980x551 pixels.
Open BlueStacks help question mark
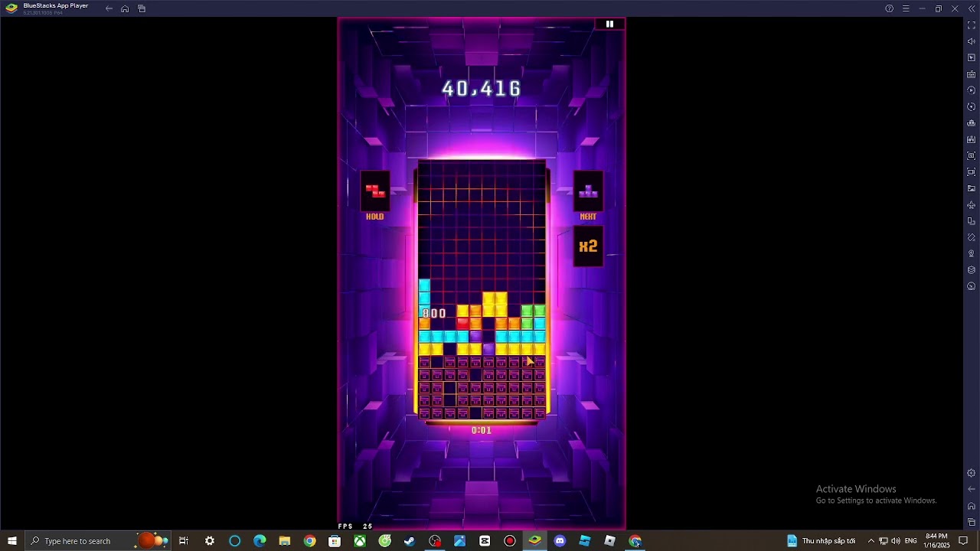tap(889, 8)
